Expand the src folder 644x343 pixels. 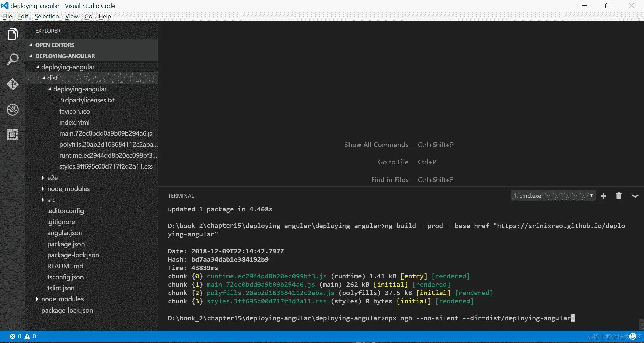point(43,200)
